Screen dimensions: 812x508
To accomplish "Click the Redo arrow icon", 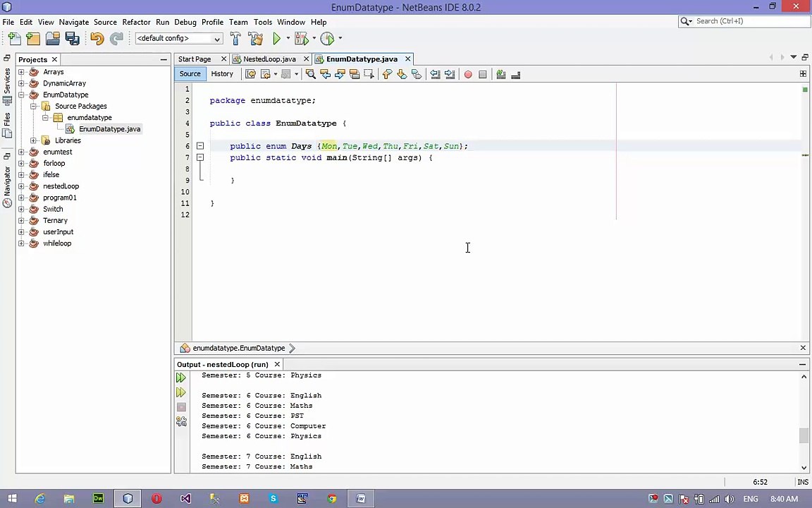I will click(x=116, y=38).
